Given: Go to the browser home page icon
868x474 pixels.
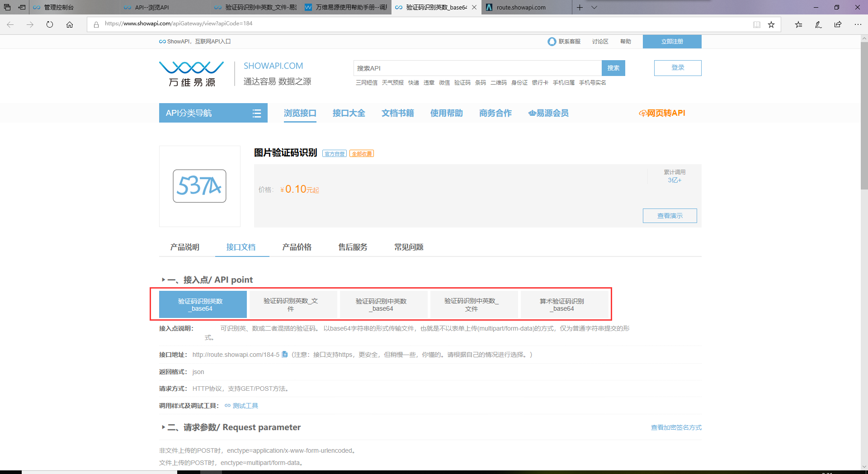Looking at the screenshot, I should (70, 24).
